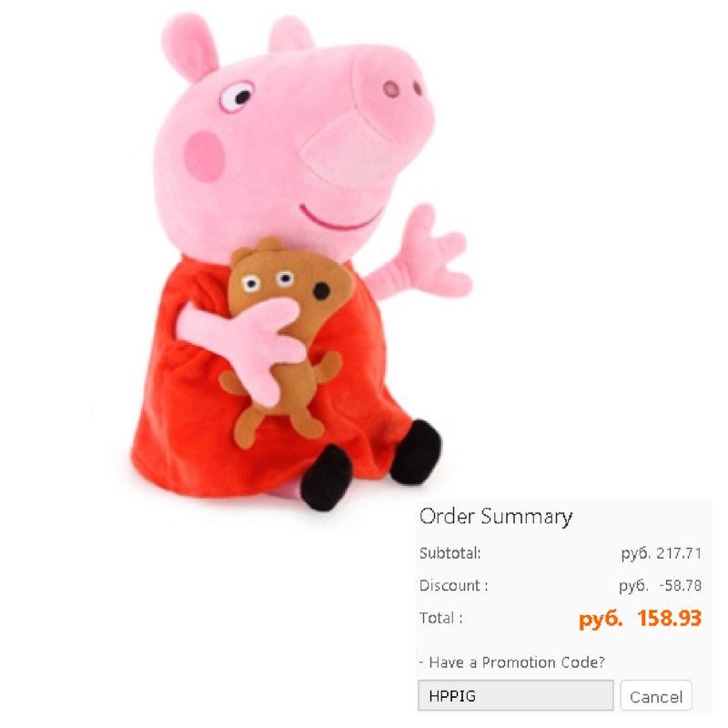The image size is (728, 728).
Task: Click the plush's smiling mouth
Action: (339, 218)
